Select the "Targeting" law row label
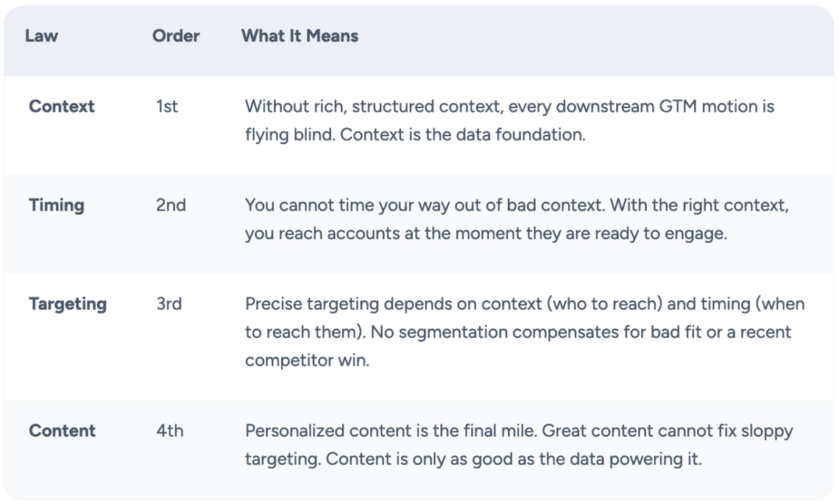839x504 pixels. tap(68, 304)
